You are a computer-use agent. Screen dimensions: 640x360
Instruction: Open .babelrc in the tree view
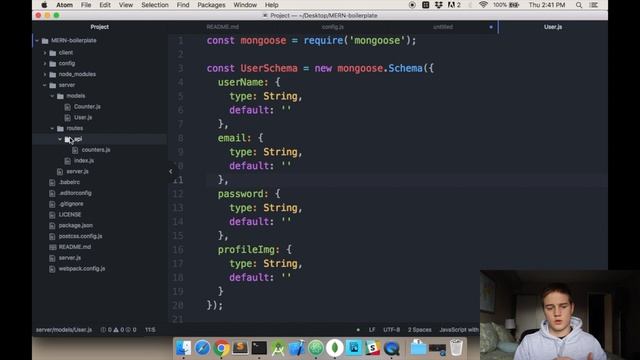click(69, 182)
